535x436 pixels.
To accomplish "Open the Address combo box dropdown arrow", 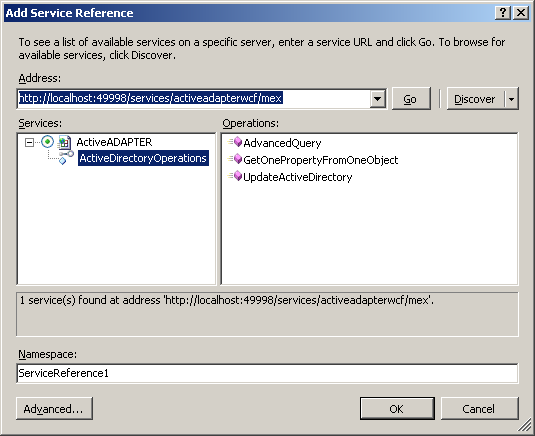I will pyautogui.click(x=378, y=99).
